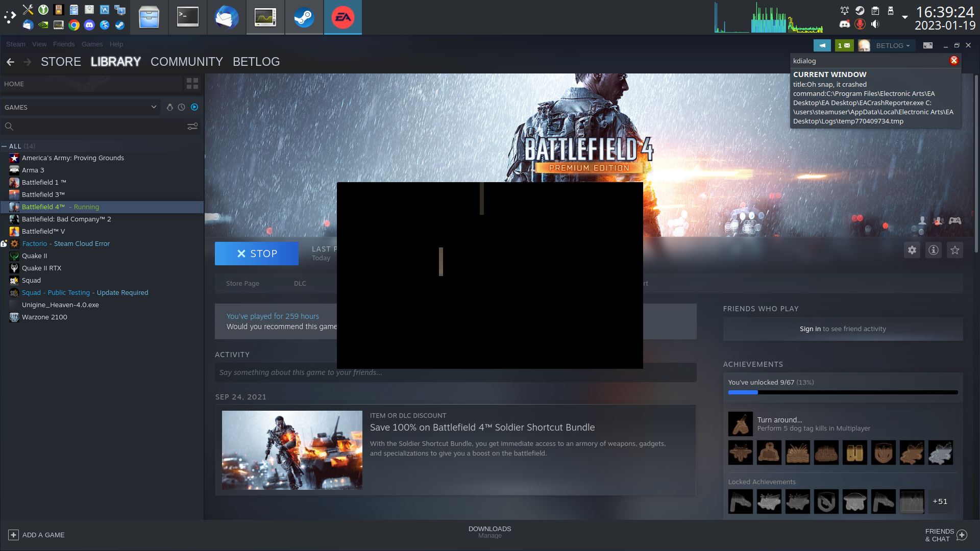This screenshot has height=551, width=980.
Task: Close the kdialog crash popup
Action: (x=953, y=61)
